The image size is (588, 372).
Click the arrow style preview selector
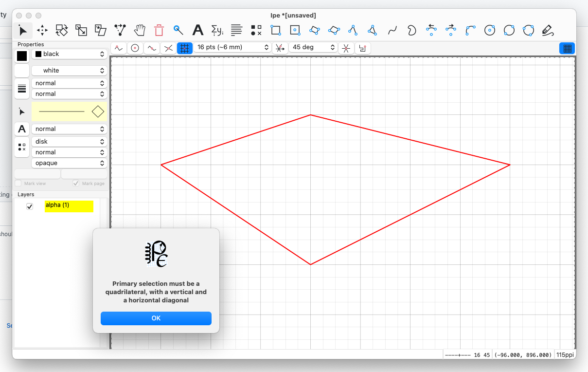(70, 111)
